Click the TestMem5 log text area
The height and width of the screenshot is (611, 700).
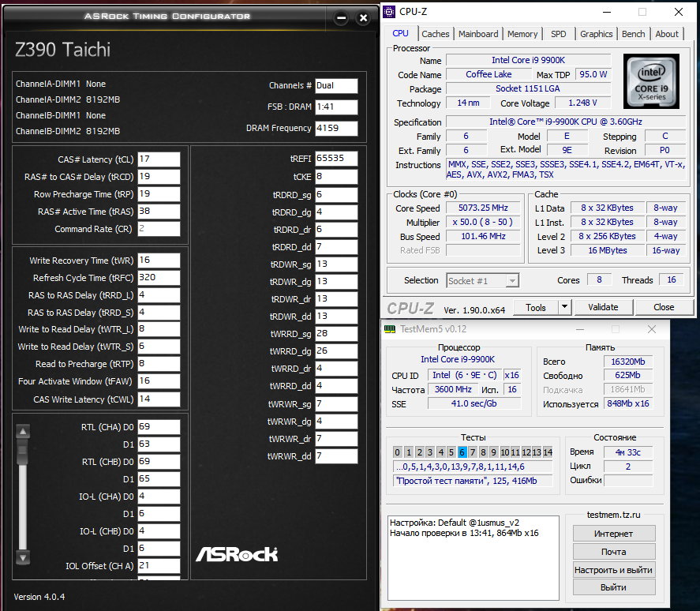pos(474,558)
